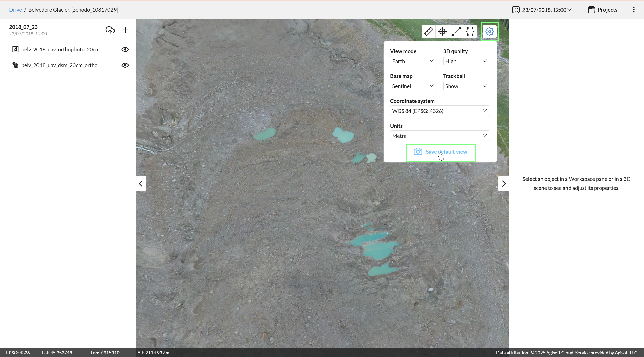Open the three-dot more options menu
Viewport: 644px width, 357px height.
tap(634, 10)
